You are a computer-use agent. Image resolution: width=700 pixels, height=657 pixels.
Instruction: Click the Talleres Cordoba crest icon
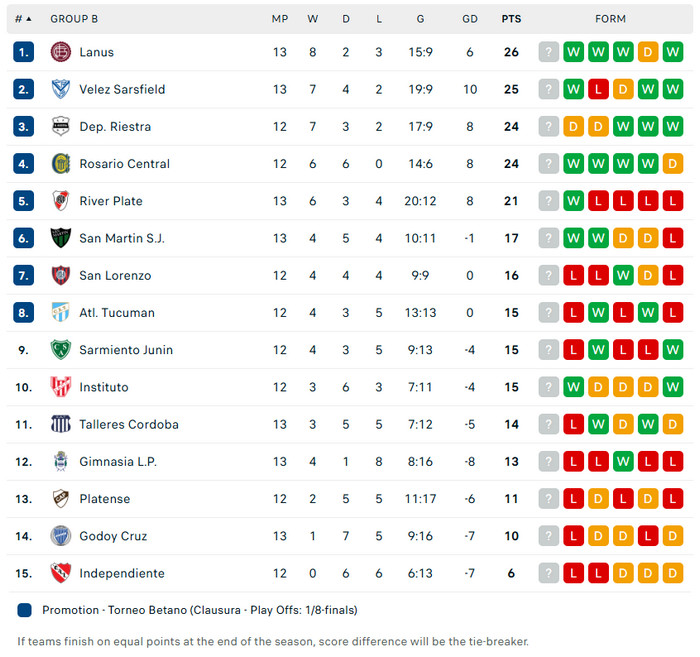pyautogui.click(x=61, y=424)
